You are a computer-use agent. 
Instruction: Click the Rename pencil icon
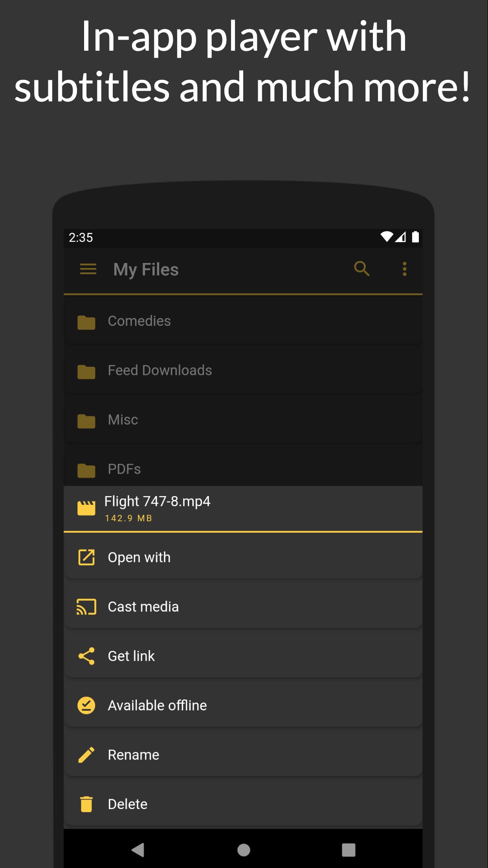(86, 755)
